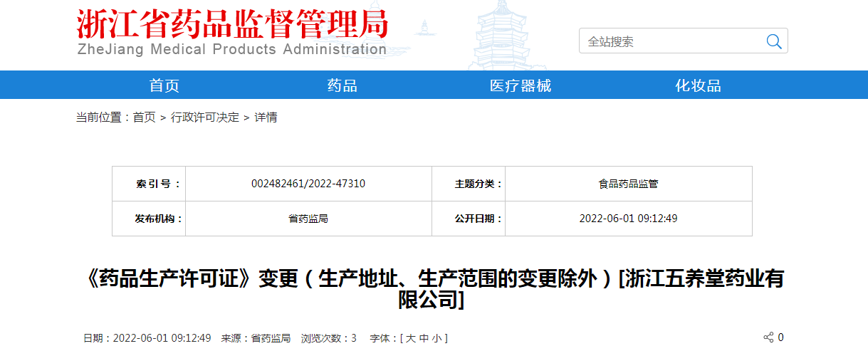
Task: Set font size to 大
Action: (411, 338)
